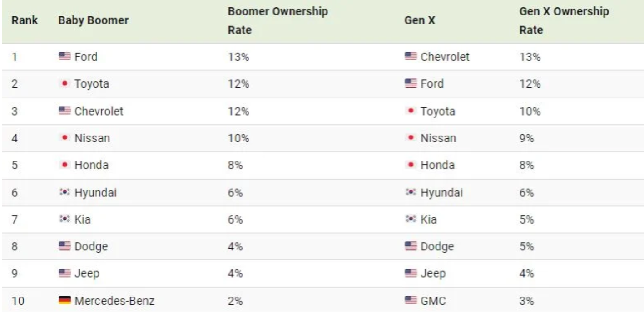Click the Gen X Ownership Rate header
This screenshot has height=312, width=644.
[564, 21]
